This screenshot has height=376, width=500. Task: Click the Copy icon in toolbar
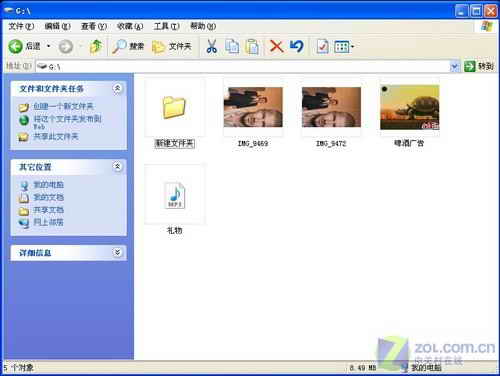coord(232,46)
